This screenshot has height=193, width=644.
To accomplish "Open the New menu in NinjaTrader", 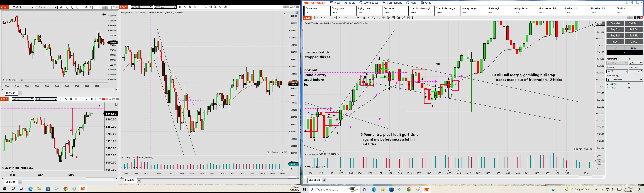I will click(335, 3).
